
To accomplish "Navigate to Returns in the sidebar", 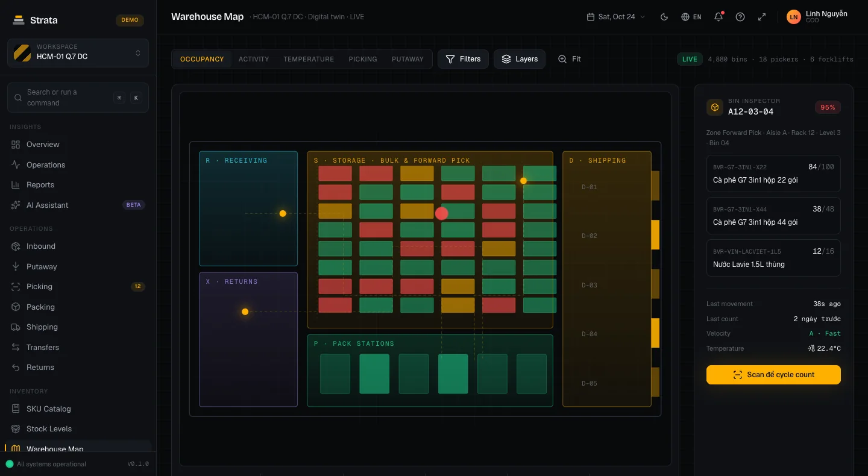I will point(78,368).
